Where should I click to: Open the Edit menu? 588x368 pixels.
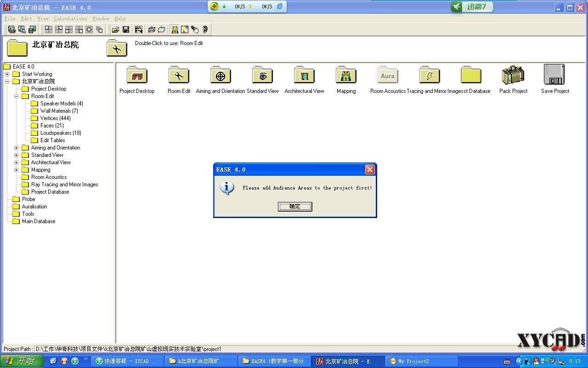coord(26,18)
